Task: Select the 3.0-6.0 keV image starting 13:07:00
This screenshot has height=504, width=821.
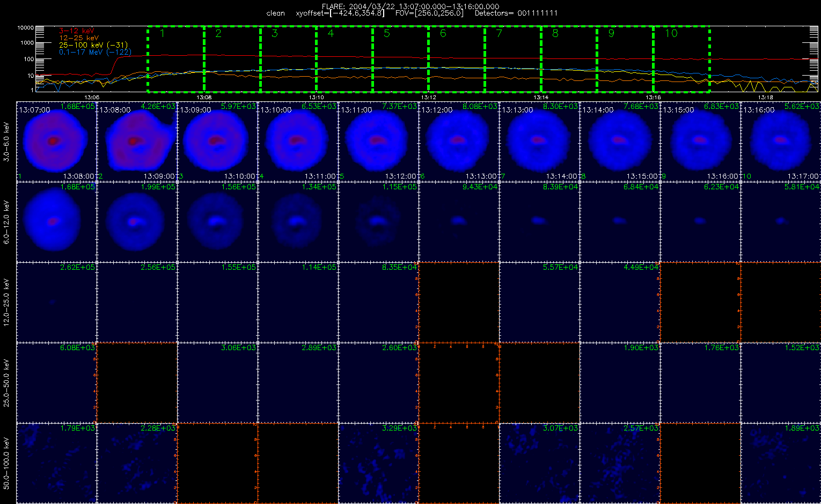Action: tap(57, 141)
